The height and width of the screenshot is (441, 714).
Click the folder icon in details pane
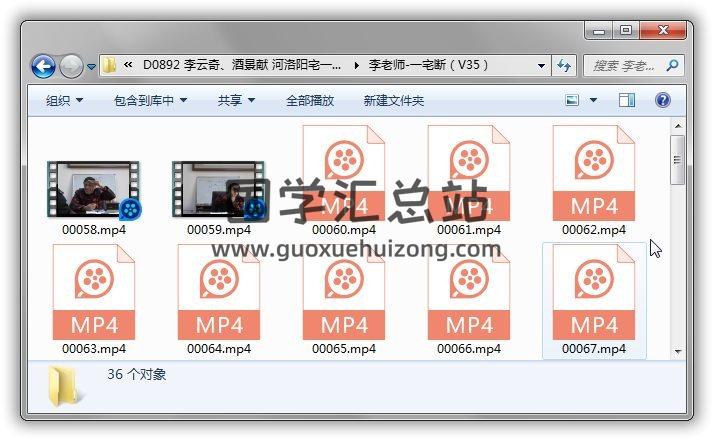tap(65, 386)
